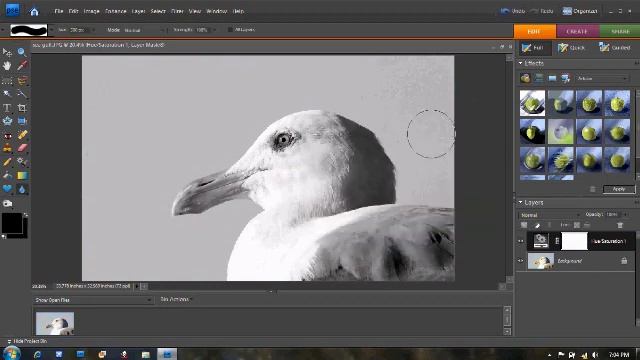Select the Hand tool

pos(7,66)
